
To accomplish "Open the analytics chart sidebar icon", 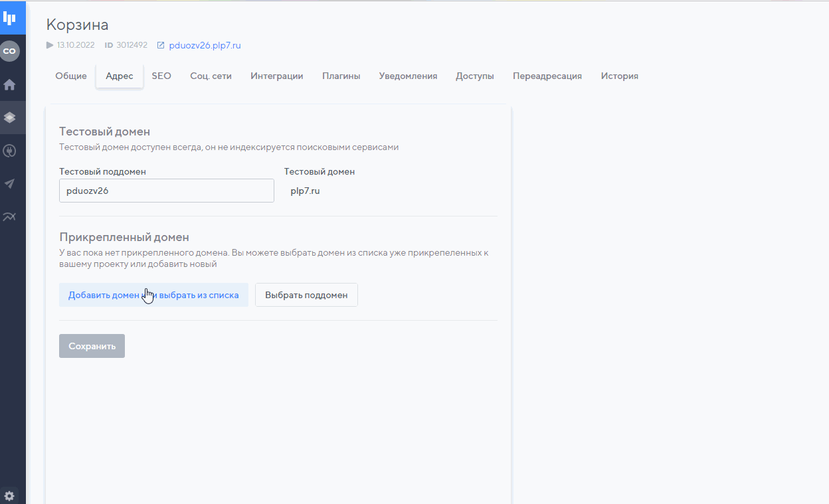I will (10, 216).
